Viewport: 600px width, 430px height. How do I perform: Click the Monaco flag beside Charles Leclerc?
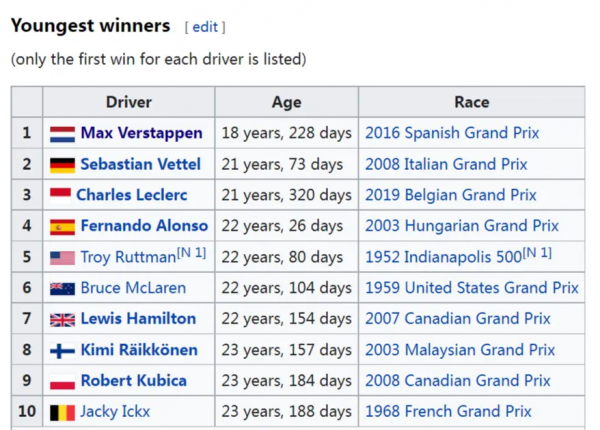(60, 194)
